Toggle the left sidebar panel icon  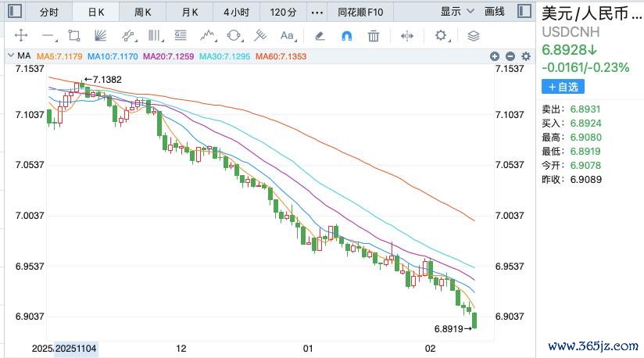[x=15, y=11]
